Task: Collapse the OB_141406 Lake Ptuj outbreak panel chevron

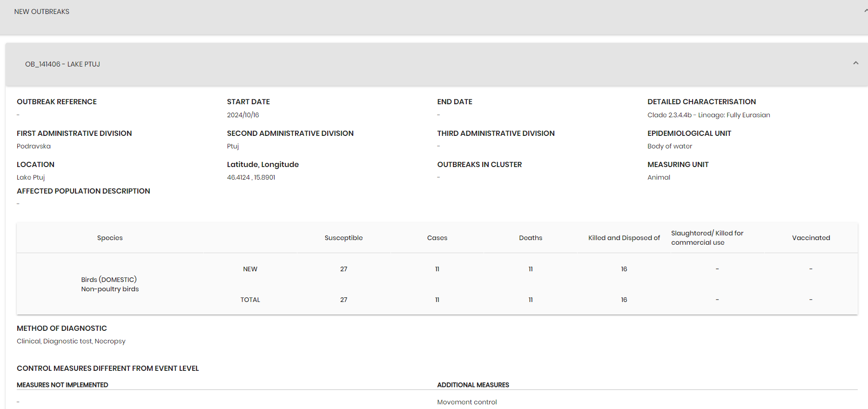Action: click(x=855, y=63)
